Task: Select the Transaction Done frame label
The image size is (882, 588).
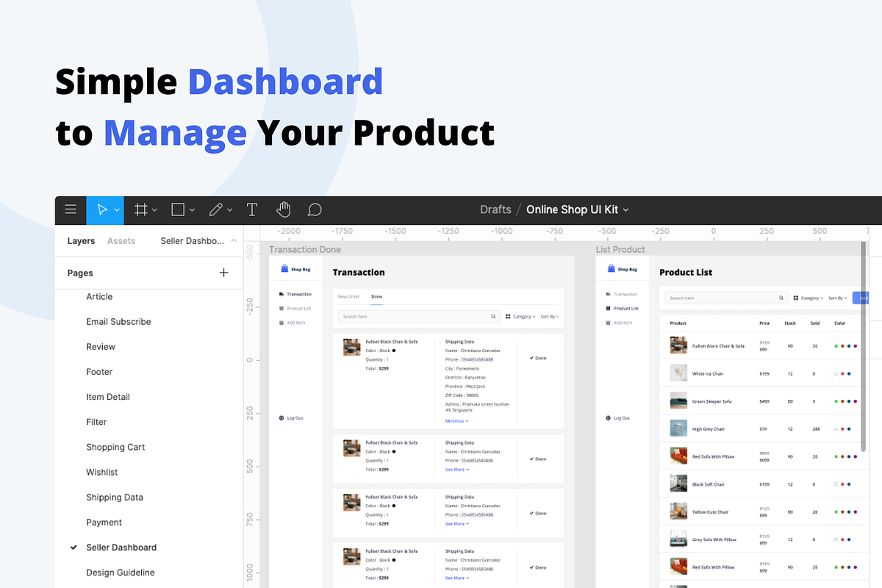Action: point(305,250)
